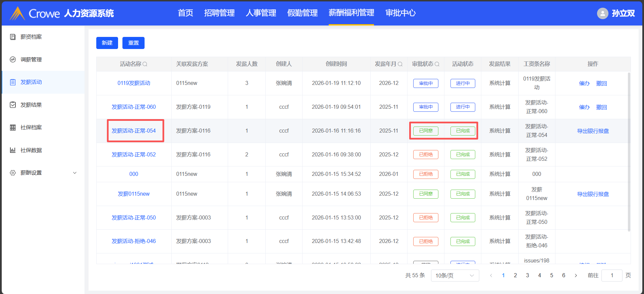The height and width of the screenshot is (294, 644).
Task: Click the 前往 page number input field
Action: click(612, 276)
